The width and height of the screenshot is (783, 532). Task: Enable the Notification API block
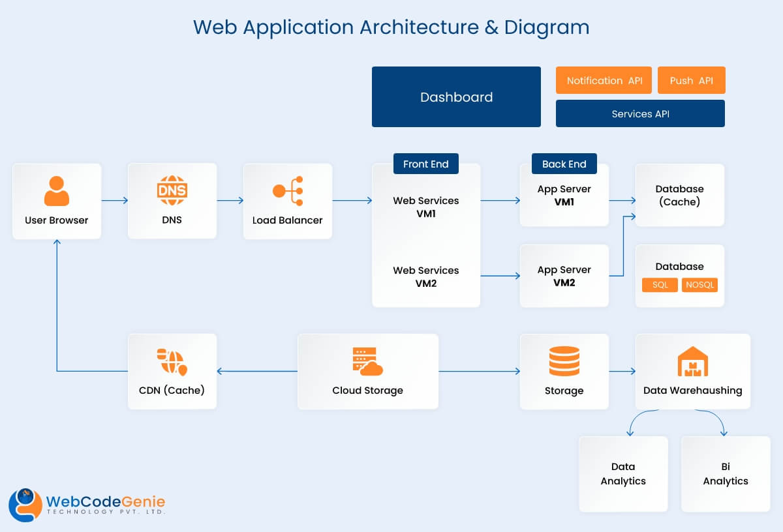click(604, 80)
